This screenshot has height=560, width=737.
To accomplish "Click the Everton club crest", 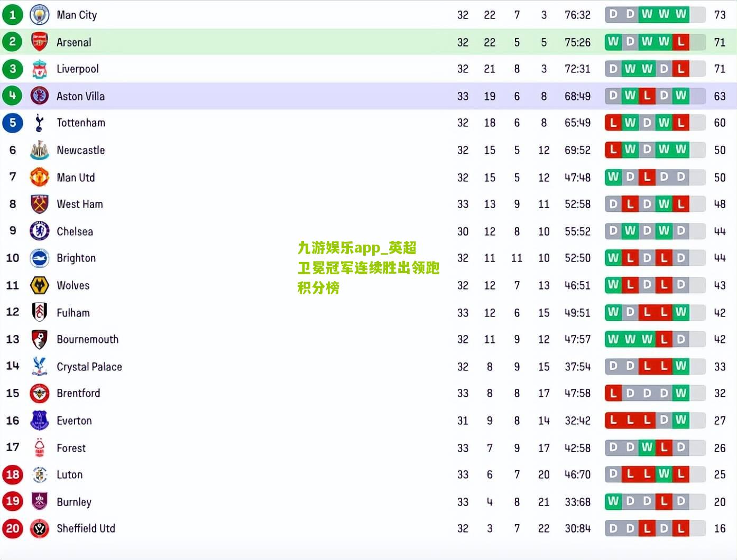I will click(40, 421).
